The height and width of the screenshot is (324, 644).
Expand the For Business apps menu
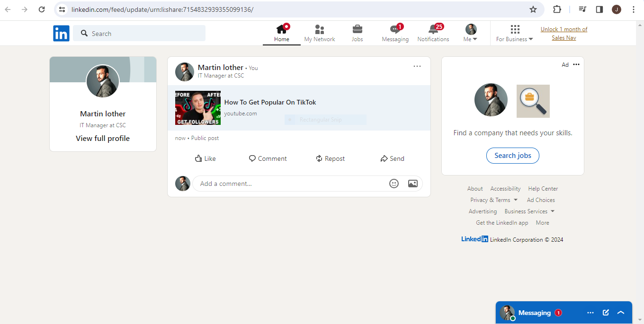coord(515,33)
